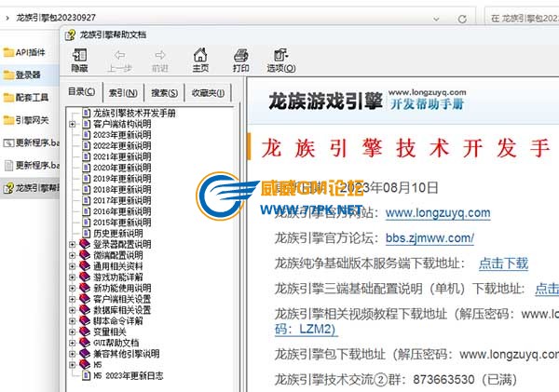Click the book icon beside 游戏功能详解
The height and width of the screenshot is (392, 559).
[85, 277]
